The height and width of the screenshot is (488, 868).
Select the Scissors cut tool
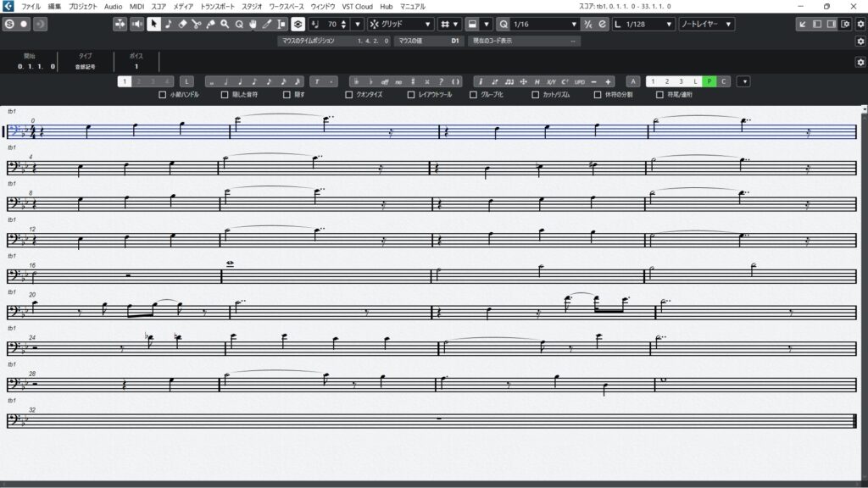point(197,24)
